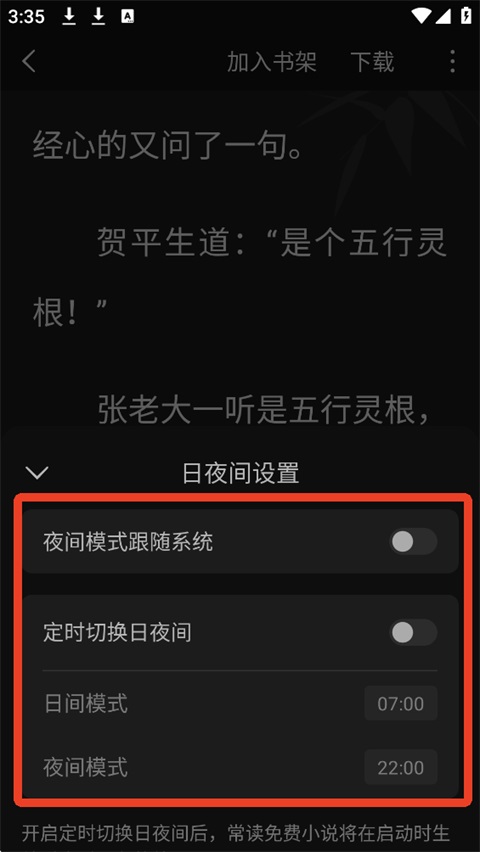This screenshot has width=480, height=852.
Task: Tap 下载 to download the book
Action: click(372, 62)
